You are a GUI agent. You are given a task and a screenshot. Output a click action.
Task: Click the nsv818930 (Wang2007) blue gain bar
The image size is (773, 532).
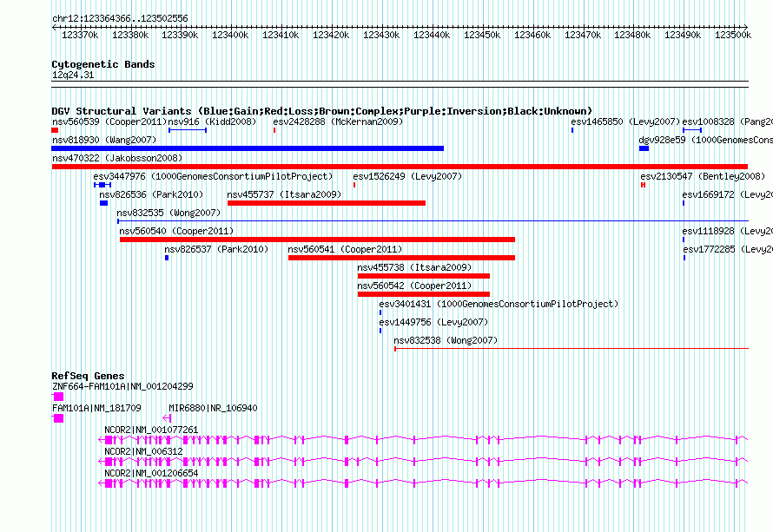[x=248, y=148]
